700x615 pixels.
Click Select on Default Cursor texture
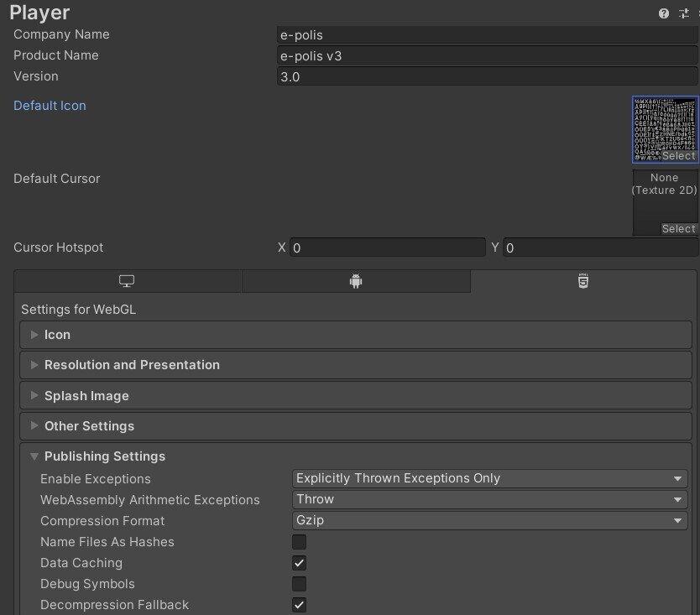click(678, 229)
